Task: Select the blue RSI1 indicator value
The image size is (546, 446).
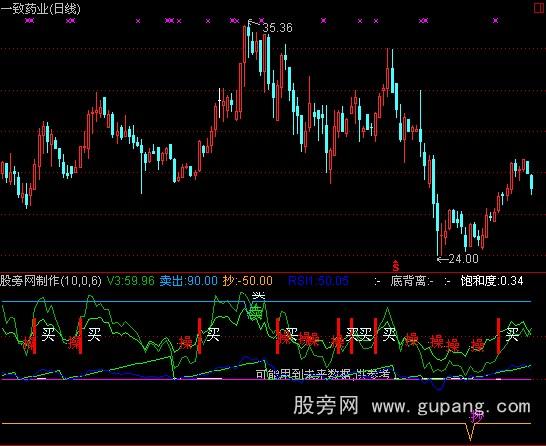Action: [x=318, y=281]
